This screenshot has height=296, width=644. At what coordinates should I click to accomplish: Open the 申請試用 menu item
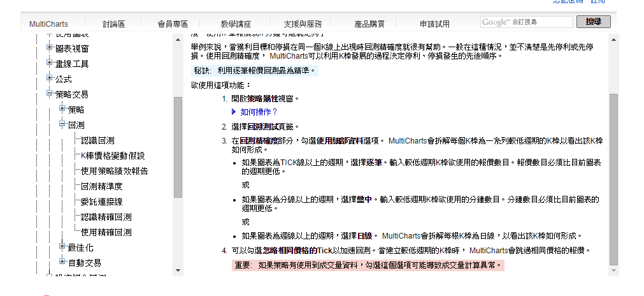(434, 24)
